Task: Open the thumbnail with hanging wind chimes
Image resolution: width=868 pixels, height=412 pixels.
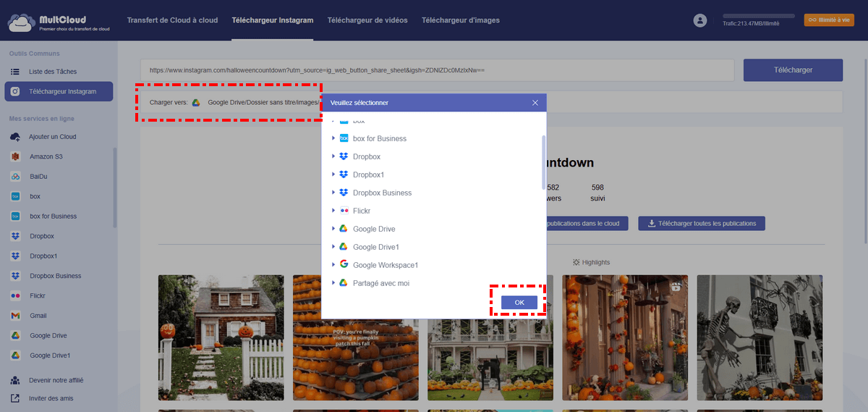Action: click(x=625, y=337)
